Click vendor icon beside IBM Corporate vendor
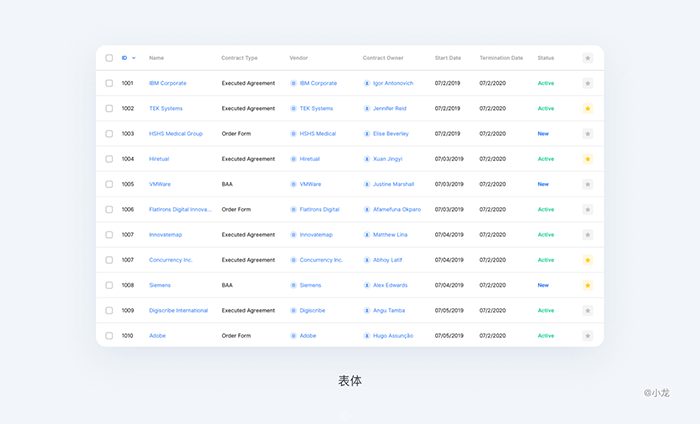This screenshot has width=700, height=424. [x=293, y=83]
